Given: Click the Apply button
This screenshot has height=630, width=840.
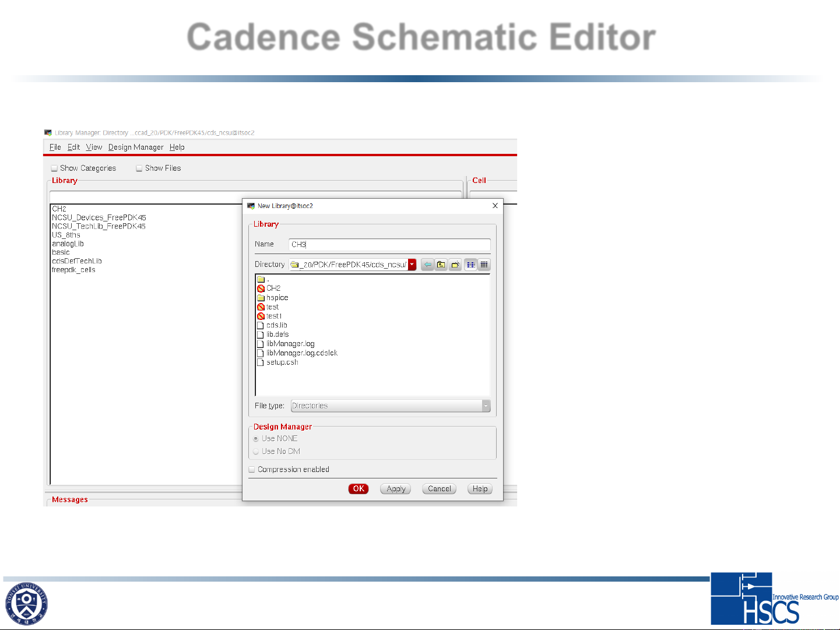Looking at the screenshot, I should pyautogui.click(x=396, y=489).
